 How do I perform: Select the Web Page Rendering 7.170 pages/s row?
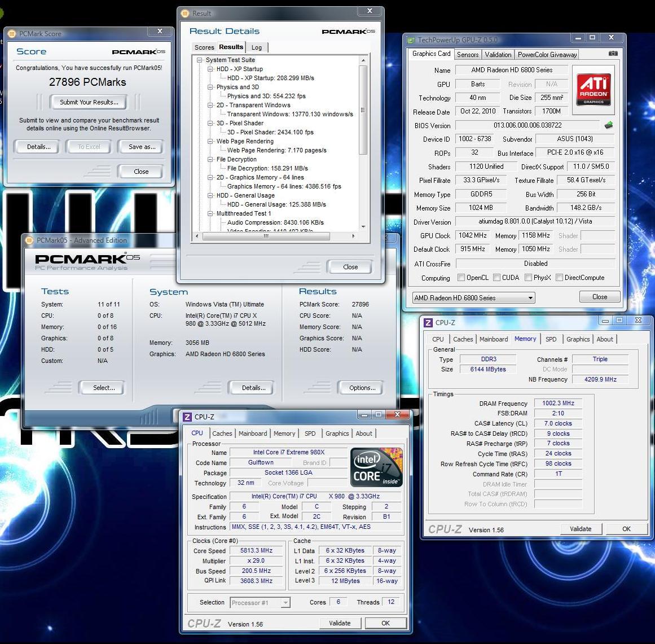point(276,151)
